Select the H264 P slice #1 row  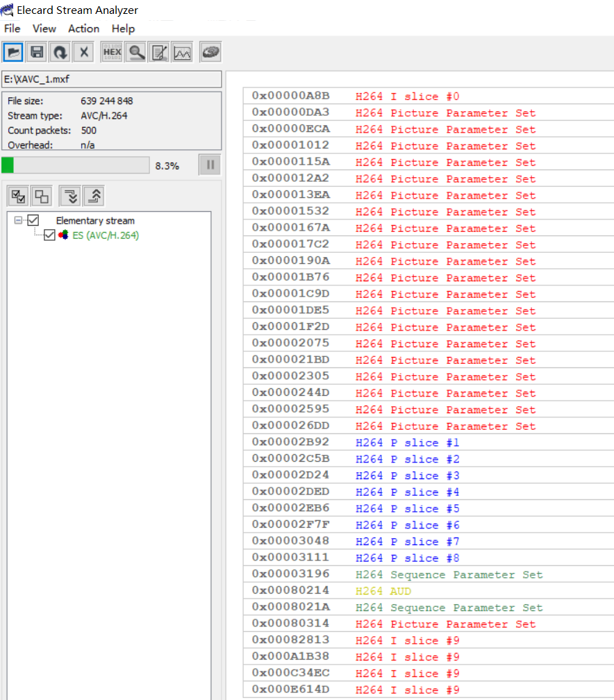429,442
